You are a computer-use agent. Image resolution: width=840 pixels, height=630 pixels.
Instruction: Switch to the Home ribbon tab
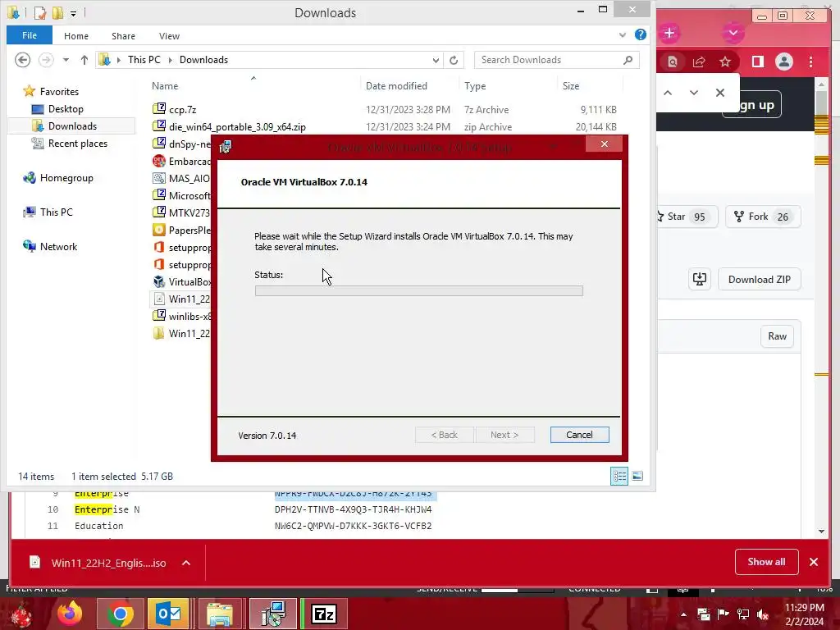[76, 36]
